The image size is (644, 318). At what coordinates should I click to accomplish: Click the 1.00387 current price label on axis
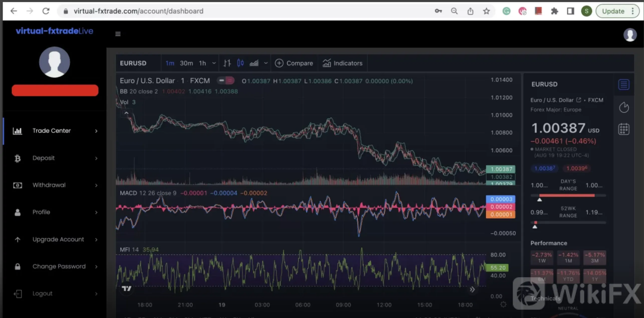(x=501, y=169)
